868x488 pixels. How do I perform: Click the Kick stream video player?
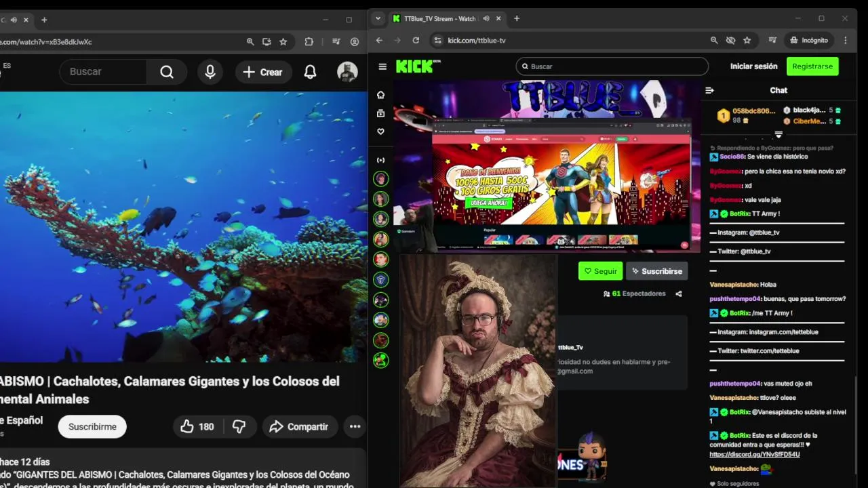click(547, 166)
